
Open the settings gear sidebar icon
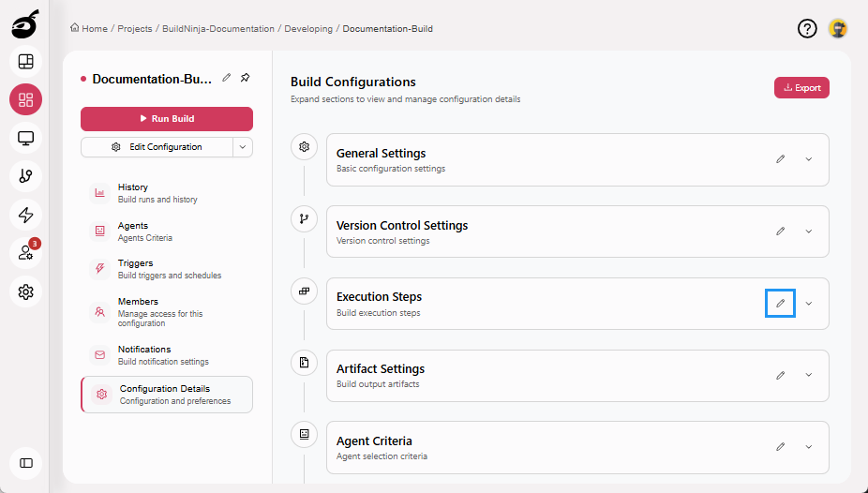[x=25, y=291]
